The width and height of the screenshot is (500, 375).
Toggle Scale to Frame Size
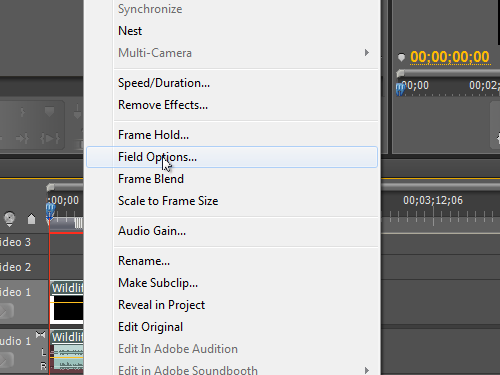(168, 201)
